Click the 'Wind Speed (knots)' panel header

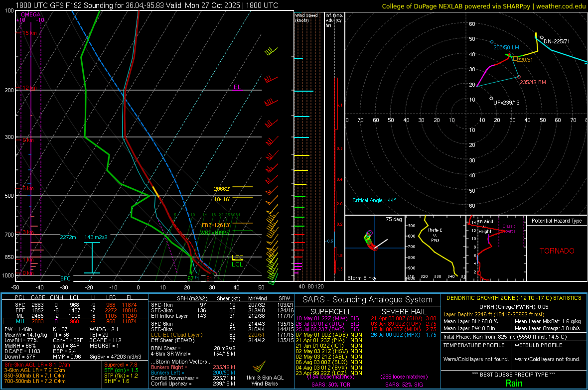[306, 17]
